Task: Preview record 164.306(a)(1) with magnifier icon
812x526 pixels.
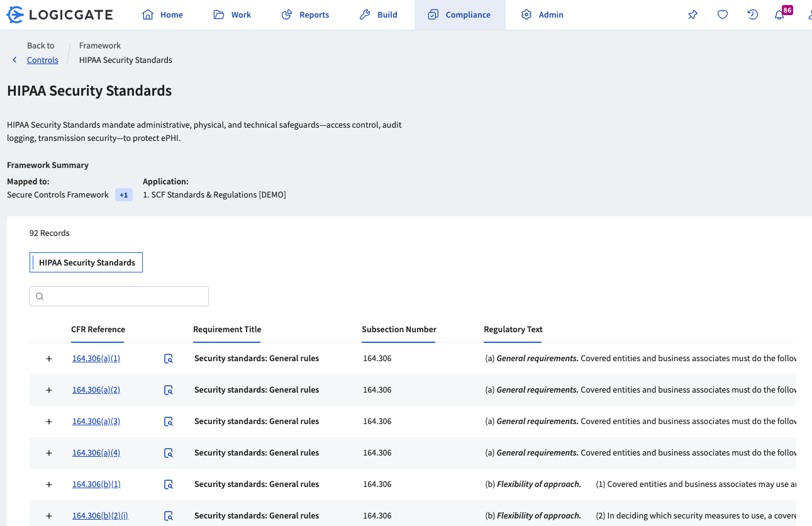Action: (x=169, y=359)
